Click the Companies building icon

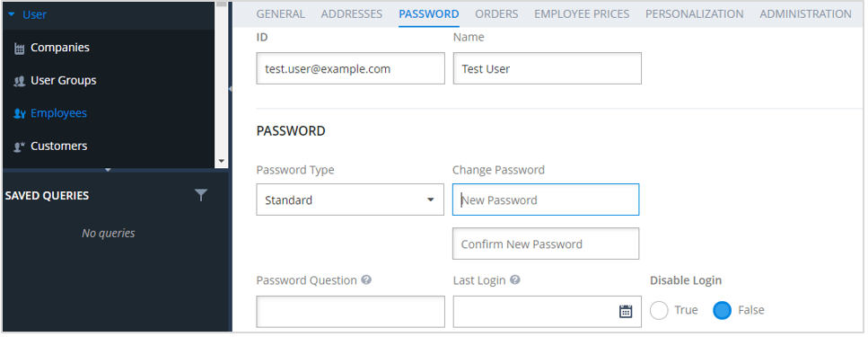(x=19, y=49)
